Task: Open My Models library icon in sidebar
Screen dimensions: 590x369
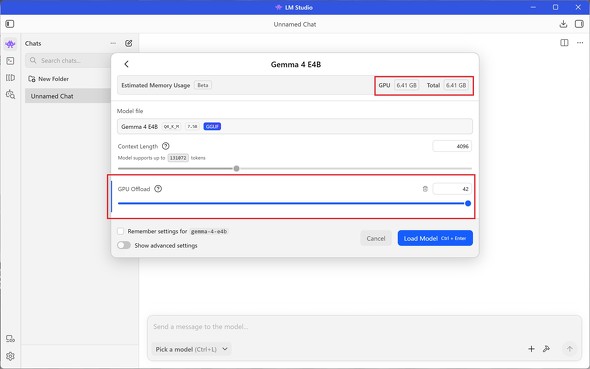Action: coord(10,77)
